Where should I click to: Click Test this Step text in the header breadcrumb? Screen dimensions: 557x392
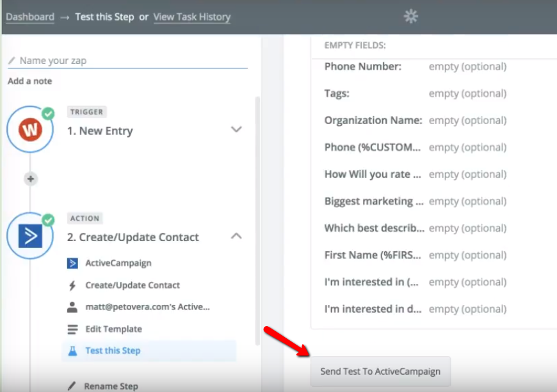104,17
